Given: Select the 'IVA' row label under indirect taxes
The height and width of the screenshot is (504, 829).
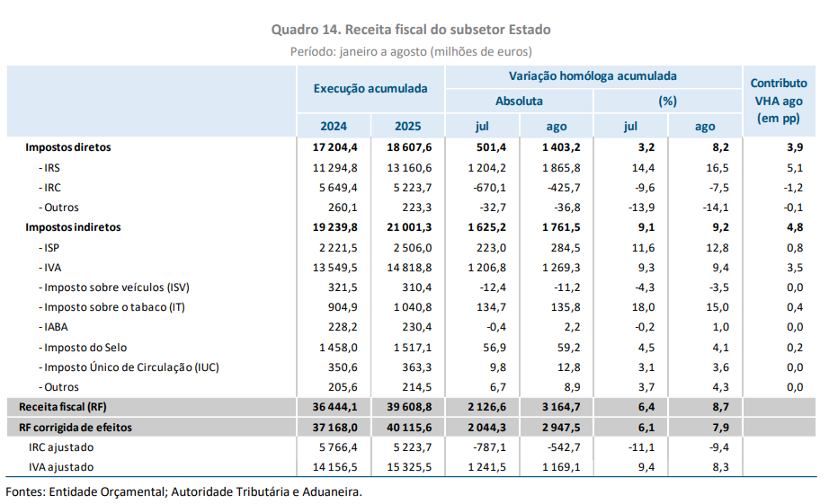Looking at the screenshot, I should [49, 267].
